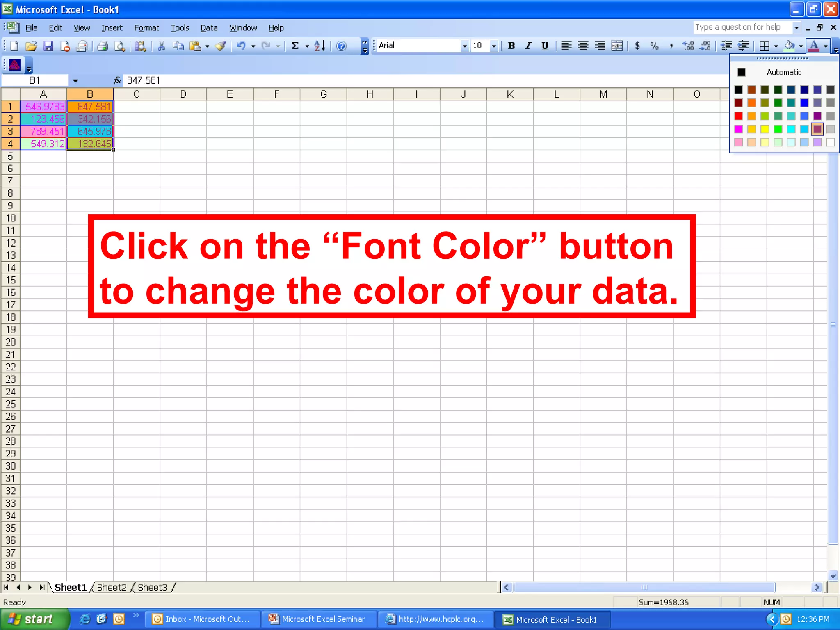The width and height of the screenshot is (840, 630).
Task: Open the Edit menu
Action: coord(55,28)
